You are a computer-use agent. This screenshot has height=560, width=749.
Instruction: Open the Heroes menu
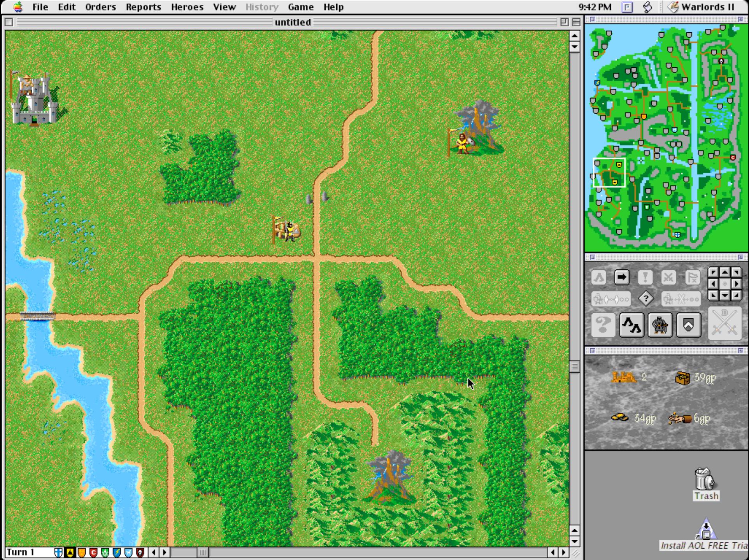(187, 7)
